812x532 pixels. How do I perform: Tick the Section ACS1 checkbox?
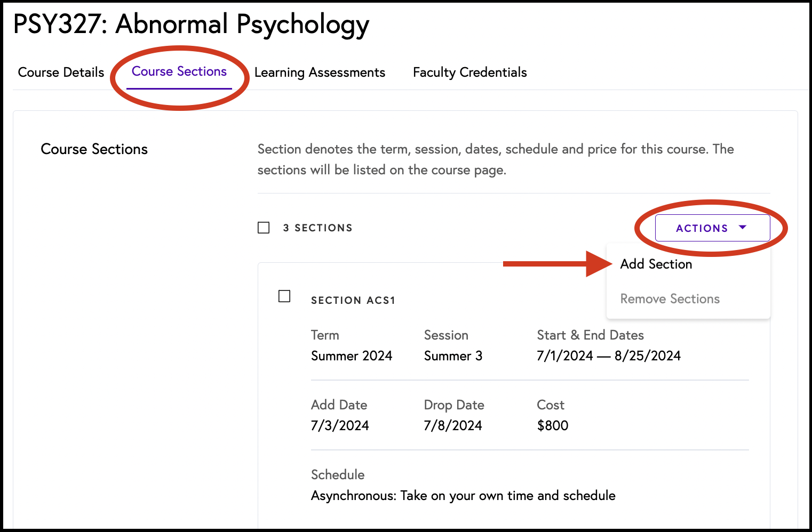[284, 296]
